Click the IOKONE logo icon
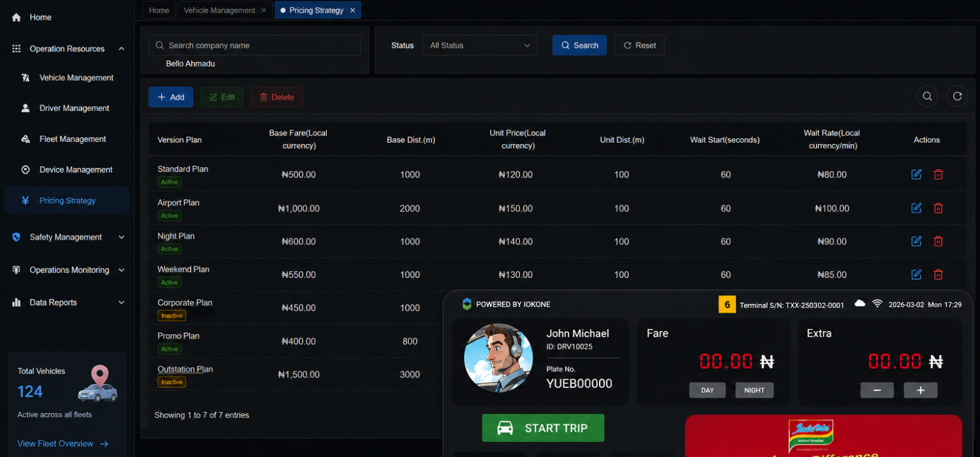The width and height of the screenshot is (980, 457). pyautogui.click(x=466, y=304)
